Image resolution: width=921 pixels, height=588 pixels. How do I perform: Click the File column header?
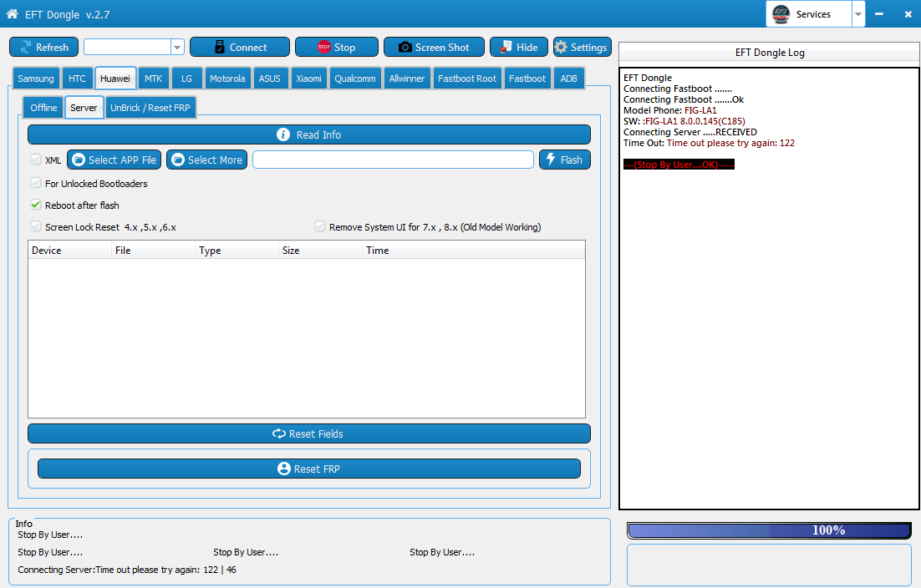(153, 251)
